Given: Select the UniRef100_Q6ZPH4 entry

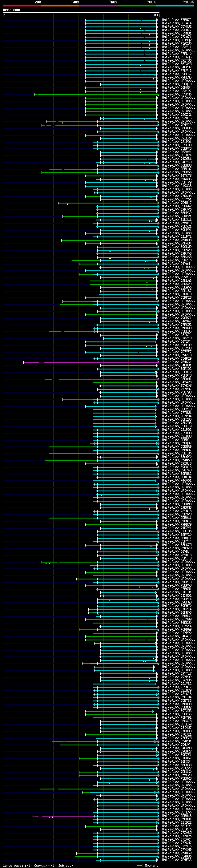Looking at the screenshot, I should pyautogui.click(x=177, y=416).
